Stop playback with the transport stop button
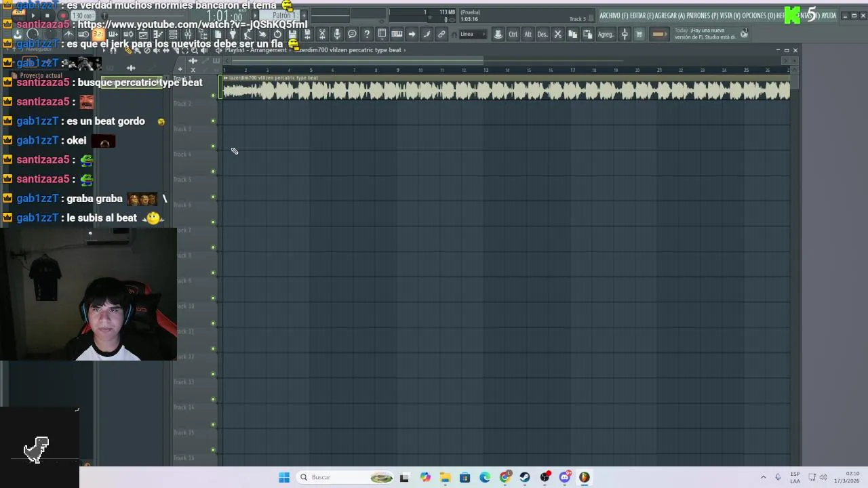 (47, 16)
